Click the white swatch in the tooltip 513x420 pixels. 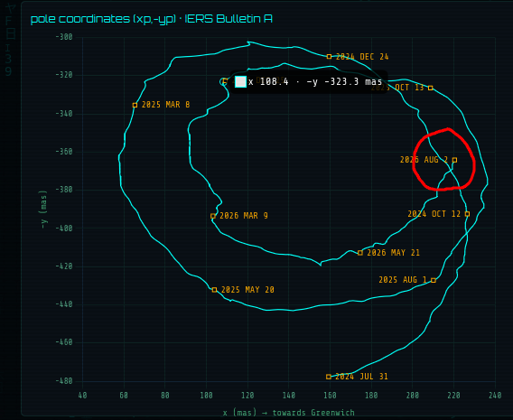pos(240,82)
